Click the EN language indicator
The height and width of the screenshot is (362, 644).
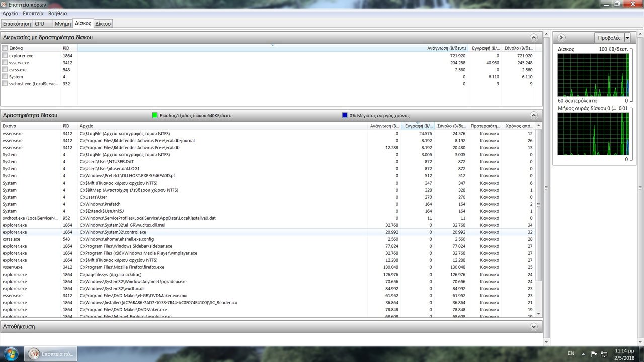point(571,353)
